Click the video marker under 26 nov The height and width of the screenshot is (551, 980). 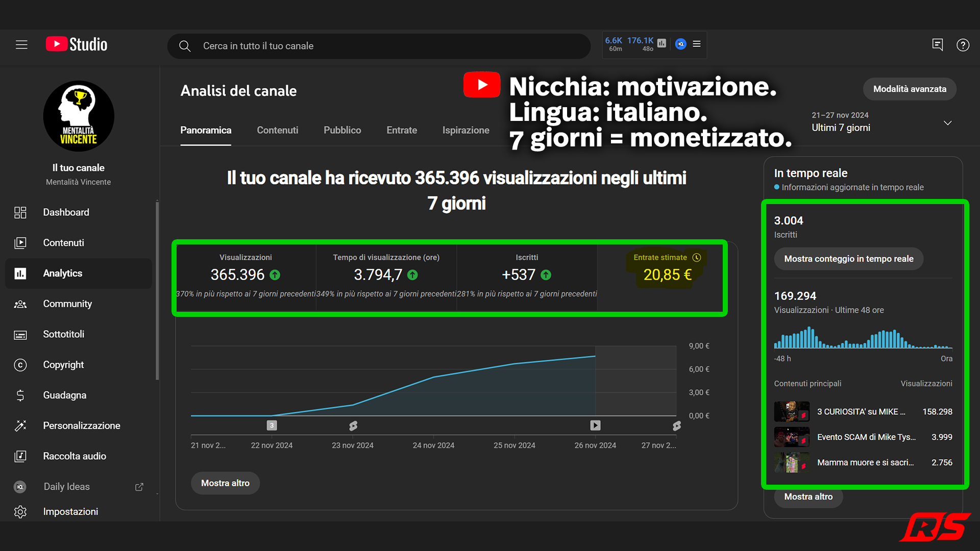pyautogui.click(x=595, y=425)
